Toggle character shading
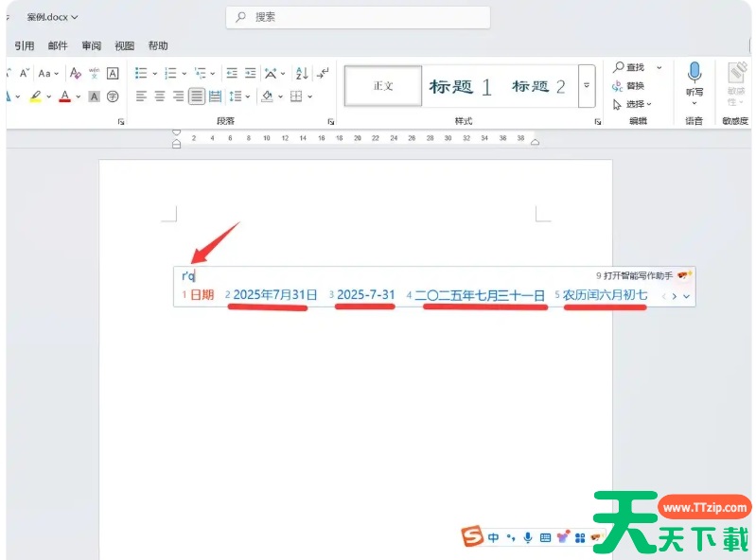 pos(94,96)
